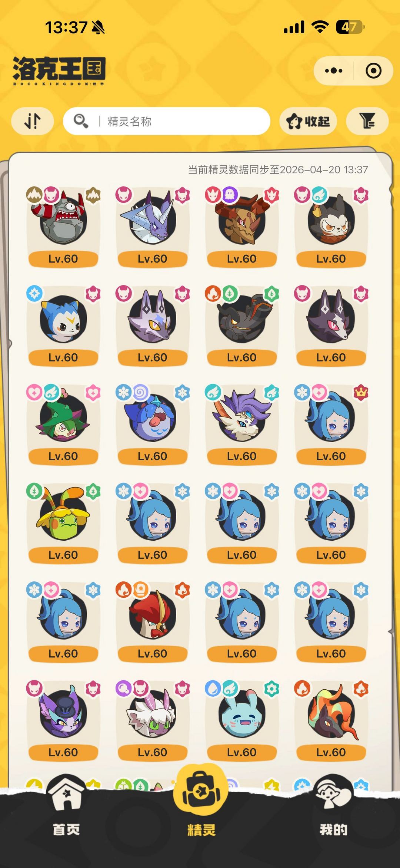This screenshot has height=868, width=400.
Task: Tap the top-hat purple cat sprite
Action: (x=63, y=720)
